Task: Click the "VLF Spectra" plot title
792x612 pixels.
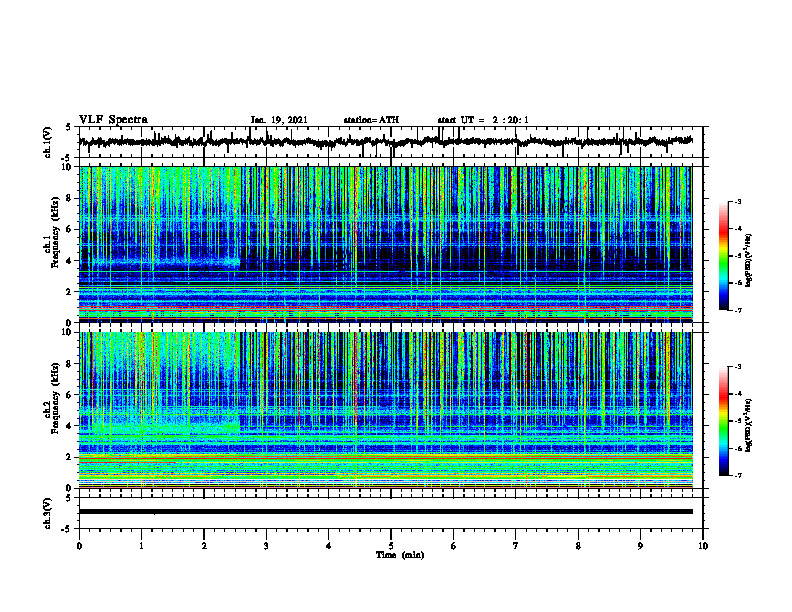Action: point(113,120)
